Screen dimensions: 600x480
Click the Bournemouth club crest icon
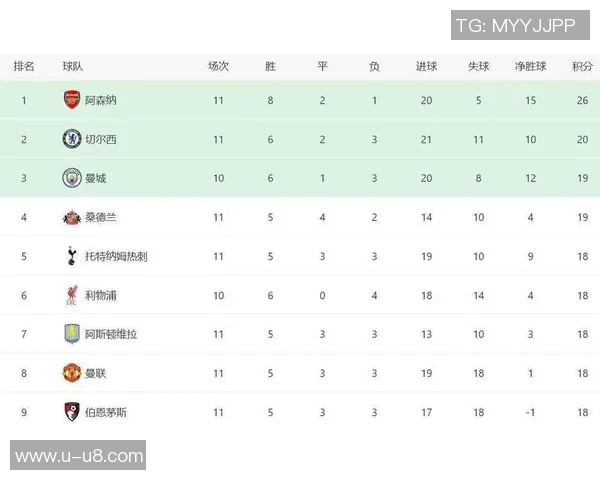coord(72,412)
